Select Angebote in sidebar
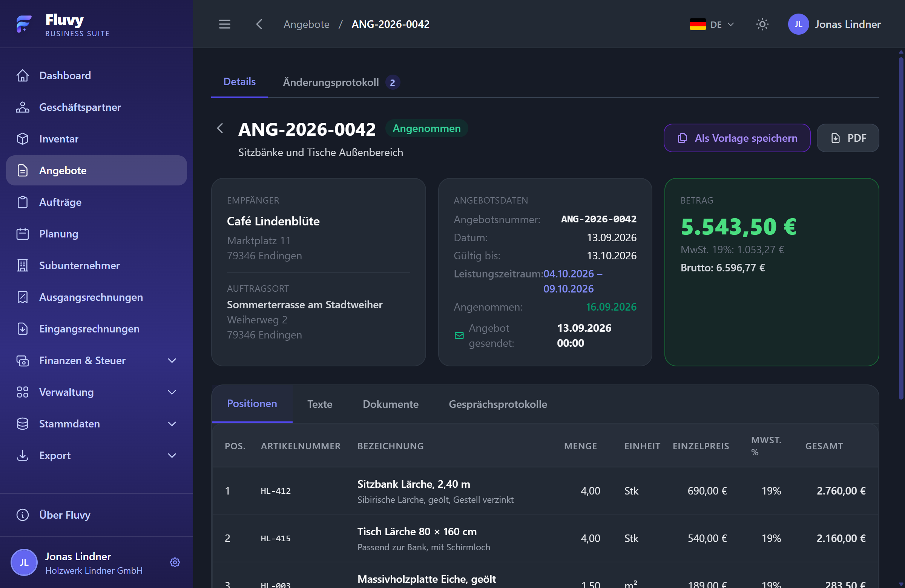 click(97, 170)
